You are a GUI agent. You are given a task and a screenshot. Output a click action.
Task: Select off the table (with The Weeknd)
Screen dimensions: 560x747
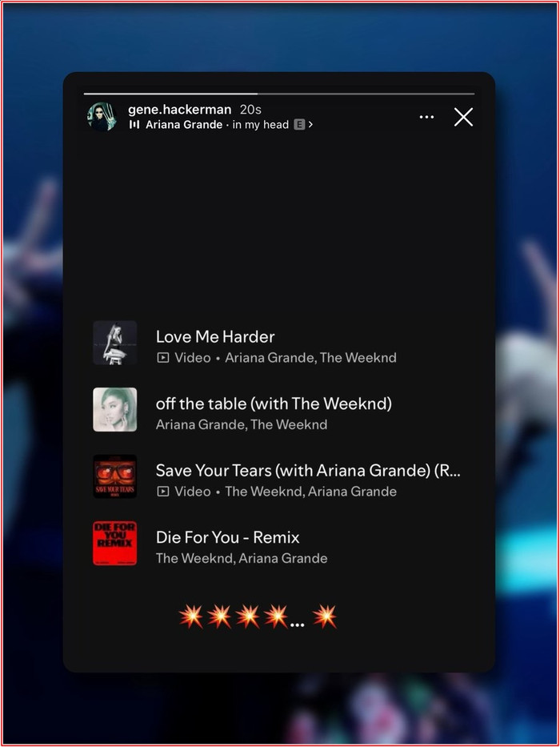pyautogui.click(x=274, y=404)
